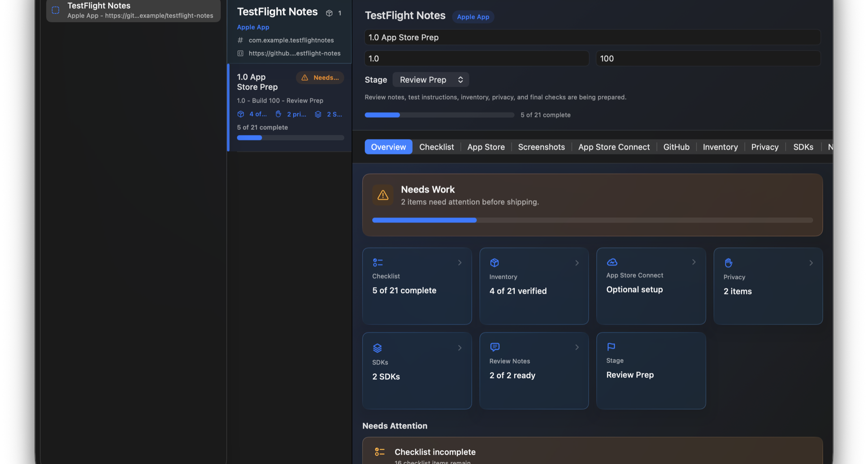The width and height of the screenshot is (868, 464).
Task: Click the Apple App badge in the header
Action: point(473,17)
